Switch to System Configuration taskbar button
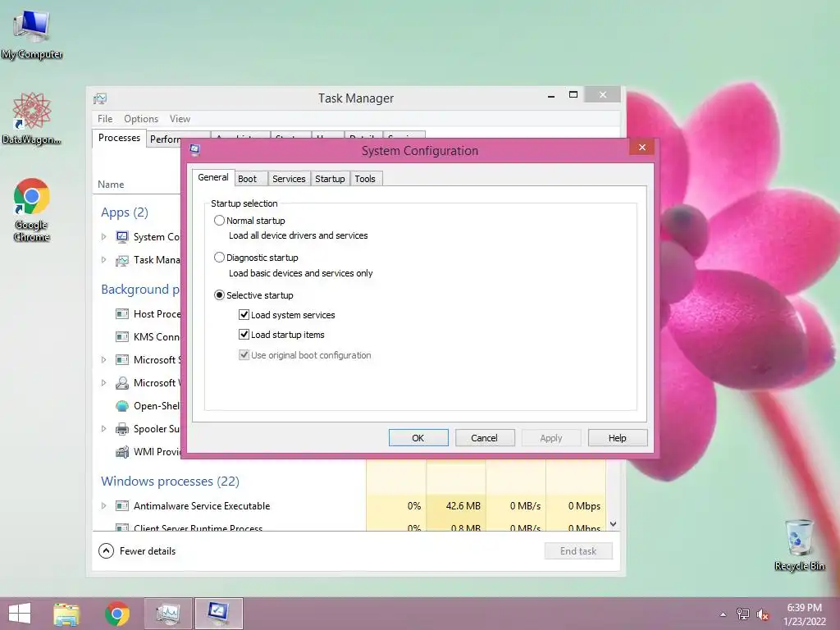The image size is (840, 630). pyautogui.click(x=218, y=614)
